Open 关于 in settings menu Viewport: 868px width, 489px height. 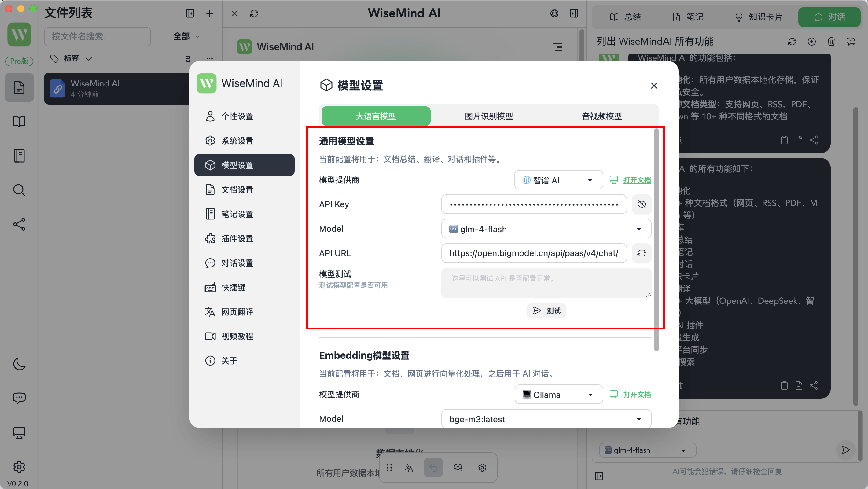coord(244,361)
